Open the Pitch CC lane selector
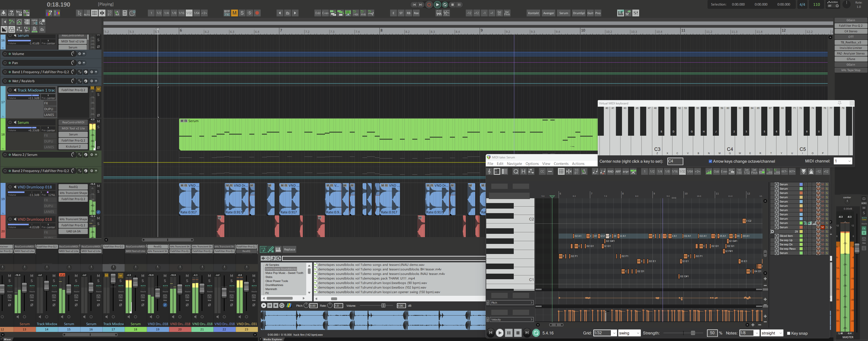The width and height of the screenshot is (868, 341). click(x=511, y=303)
